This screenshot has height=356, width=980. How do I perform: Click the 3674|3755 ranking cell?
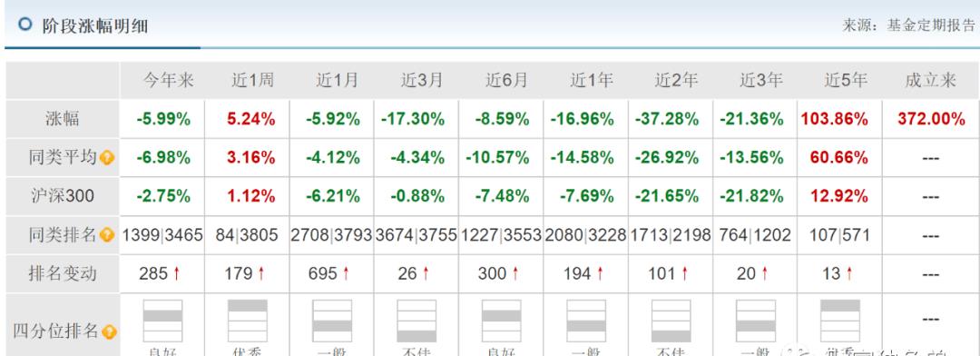(x=416, y=235)
